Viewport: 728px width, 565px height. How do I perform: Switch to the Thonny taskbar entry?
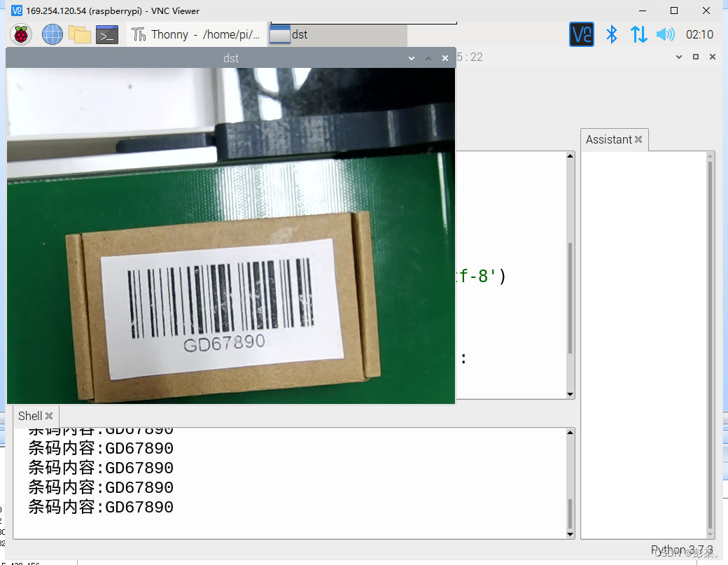click(197, 34)
